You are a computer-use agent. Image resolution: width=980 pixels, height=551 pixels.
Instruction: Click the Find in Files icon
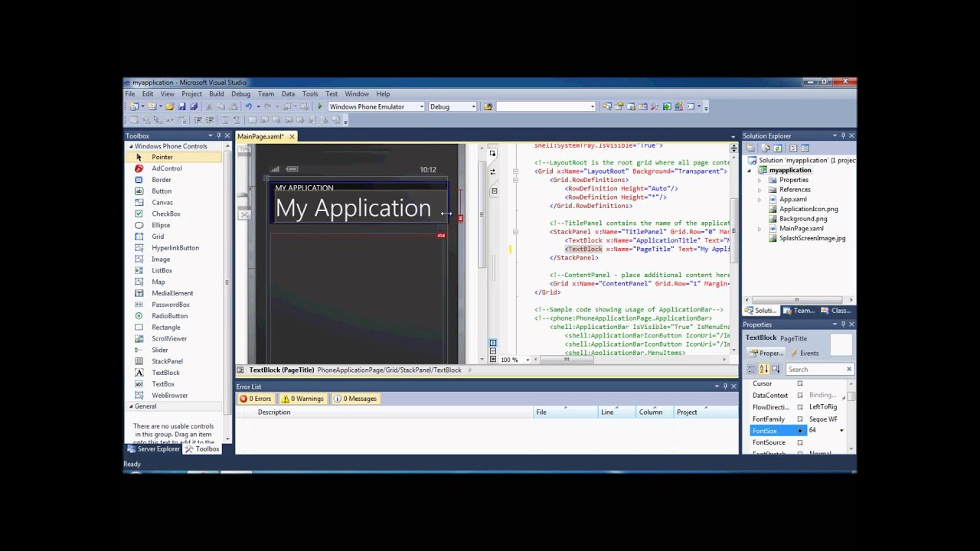click(488, 106)
